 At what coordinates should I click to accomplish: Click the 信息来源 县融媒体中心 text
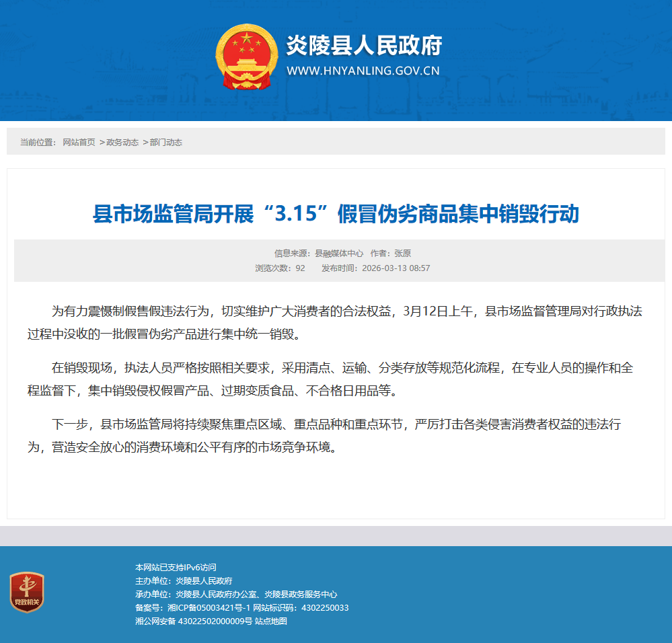coord(319,254)
